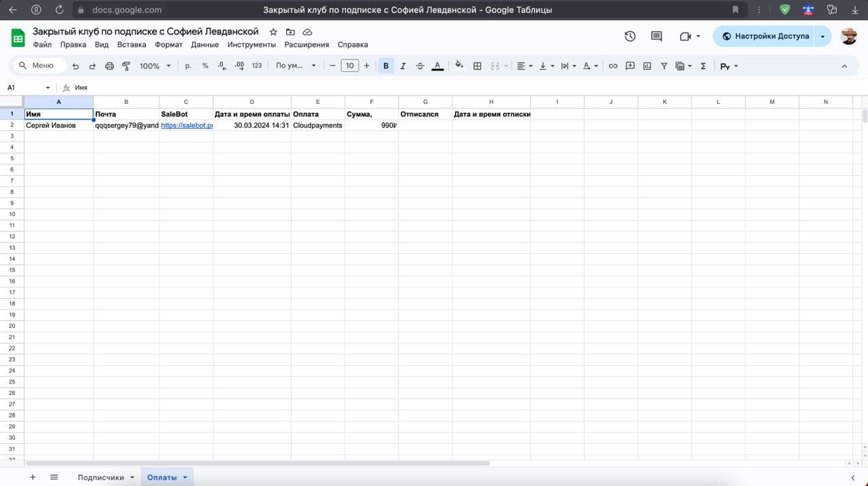
Task: Open the Вставка menu
Action: [132, 45]
